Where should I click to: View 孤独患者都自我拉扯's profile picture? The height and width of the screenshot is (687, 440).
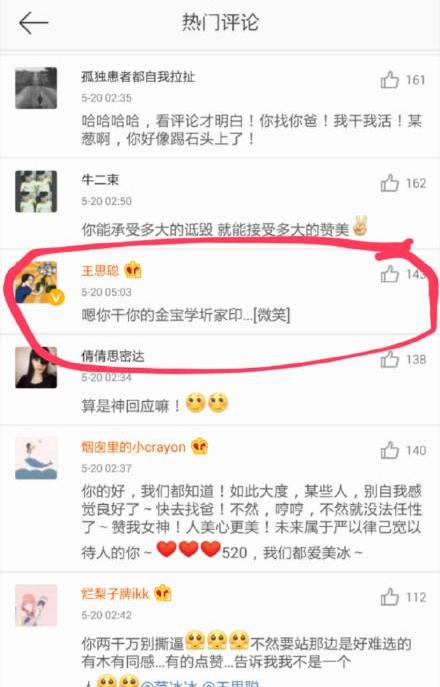click(36, 88)
